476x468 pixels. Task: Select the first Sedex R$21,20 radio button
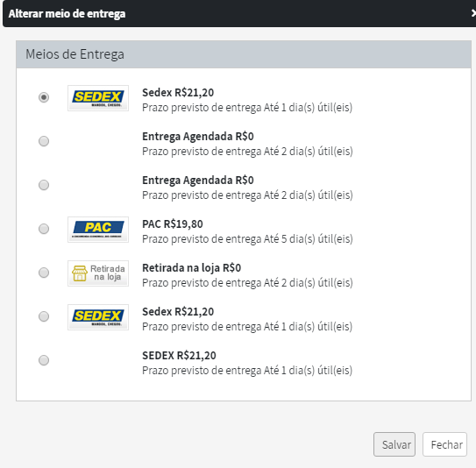(x=44, y=97)
